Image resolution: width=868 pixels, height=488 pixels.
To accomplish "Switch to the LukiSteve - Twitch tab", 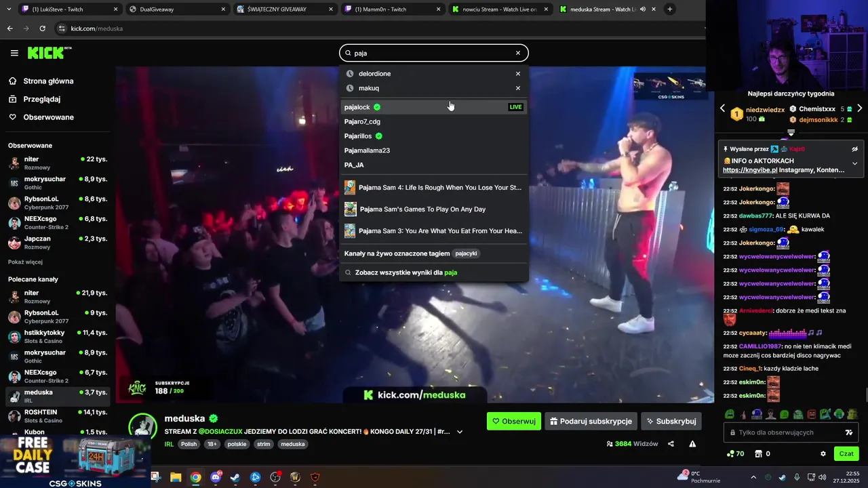I will (70, 9).
